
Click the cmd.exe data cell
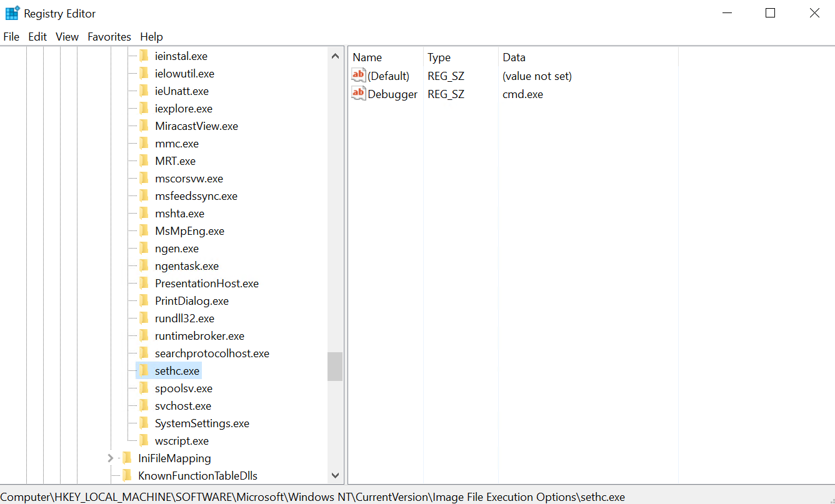523,94
